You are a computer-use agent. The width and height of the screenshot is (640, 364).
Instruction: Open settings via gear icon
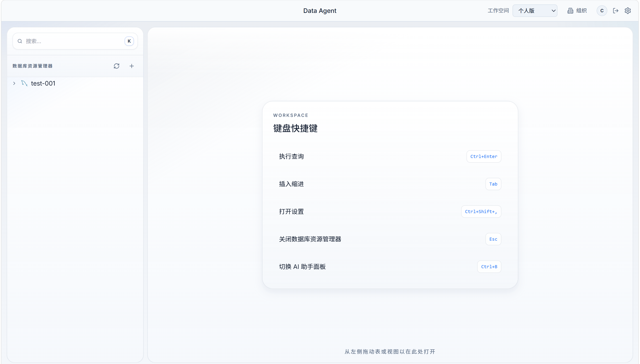pyautogui.click(x=628, y=10)
